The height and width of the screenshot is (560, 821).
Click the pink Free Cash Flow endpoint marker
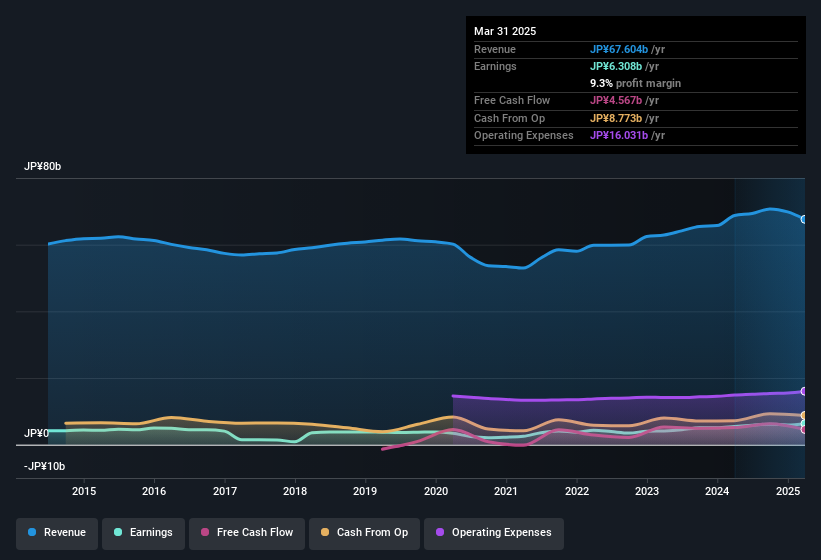(804, 430)
